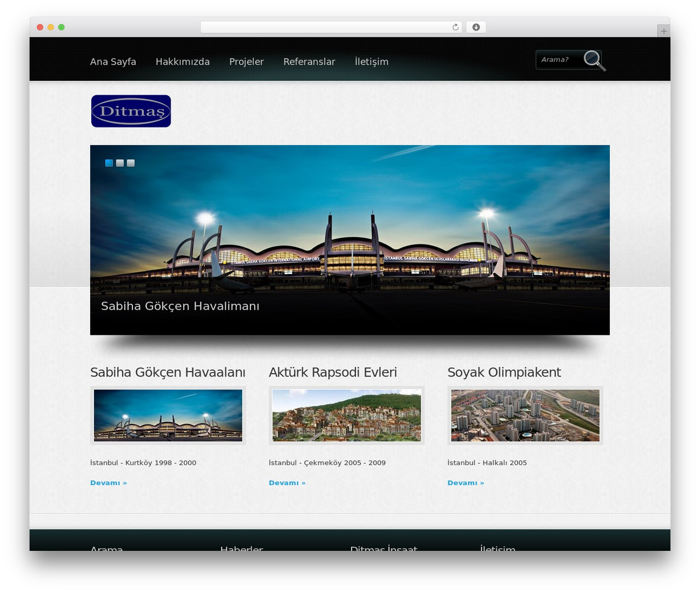Click the green maximize window button
Image resolution: width=700 pixels, height=593 pixels.
click(x=61, y=27)
